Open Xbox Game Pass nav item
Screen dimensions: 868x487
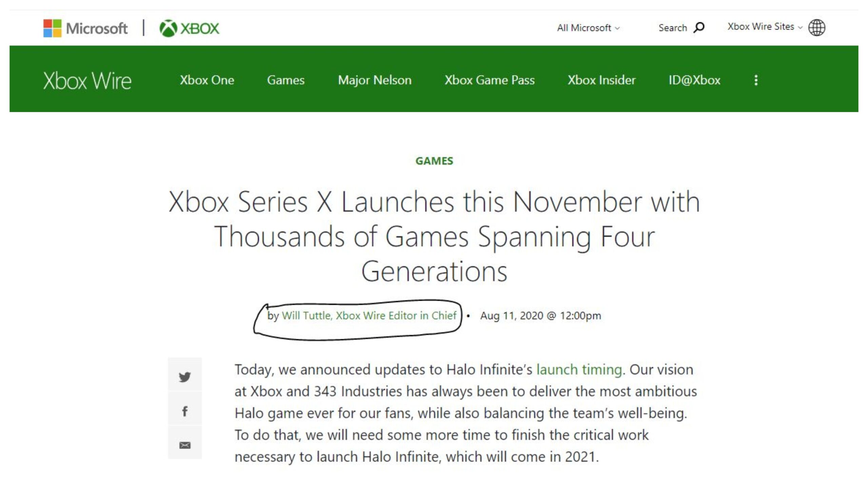point(490,80)
